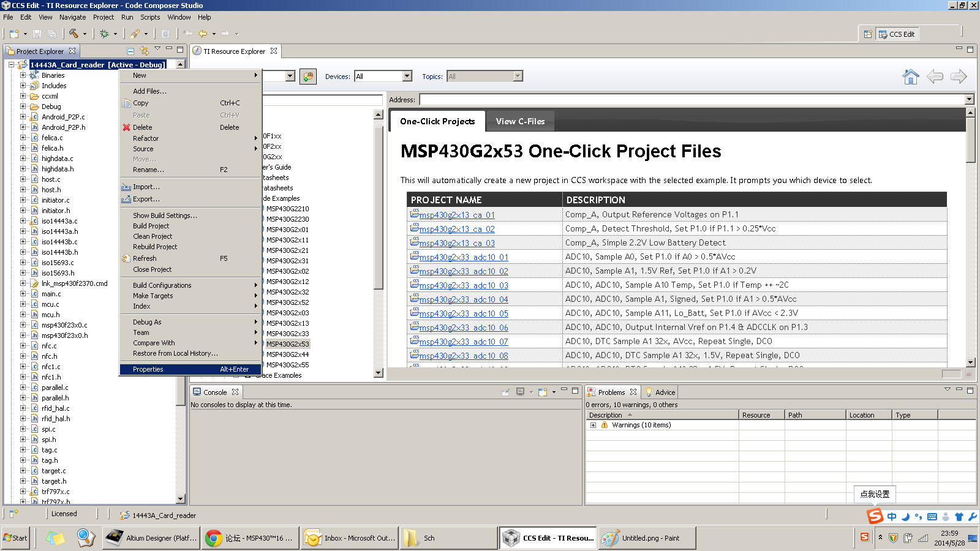Open Project Explorer view menu arrow

point(157,49)
